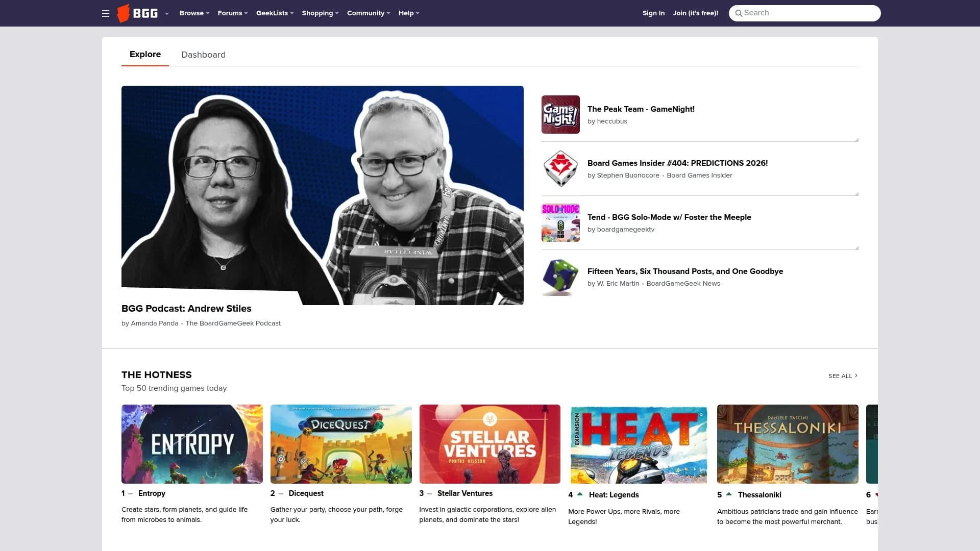This screenshot has height=551, width=980.
Task: Click the Solo-Mode thumbnail icon
Action: coord(560,222)
